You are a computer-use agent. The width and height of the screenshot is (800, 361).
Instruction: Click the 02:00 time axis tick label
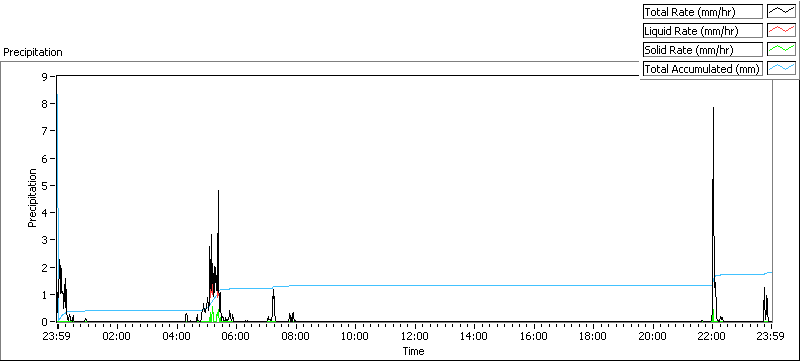click(x=117, y=336)
